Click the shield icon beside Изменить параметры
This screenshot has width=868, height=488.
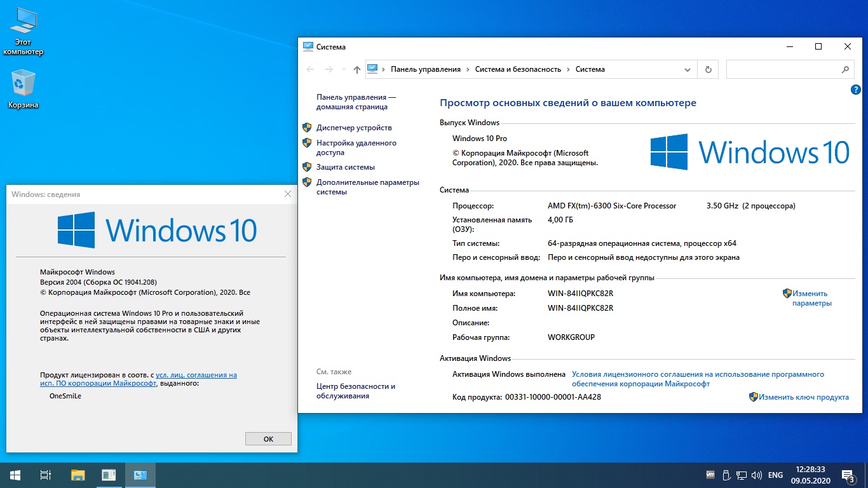pos(787,294)
